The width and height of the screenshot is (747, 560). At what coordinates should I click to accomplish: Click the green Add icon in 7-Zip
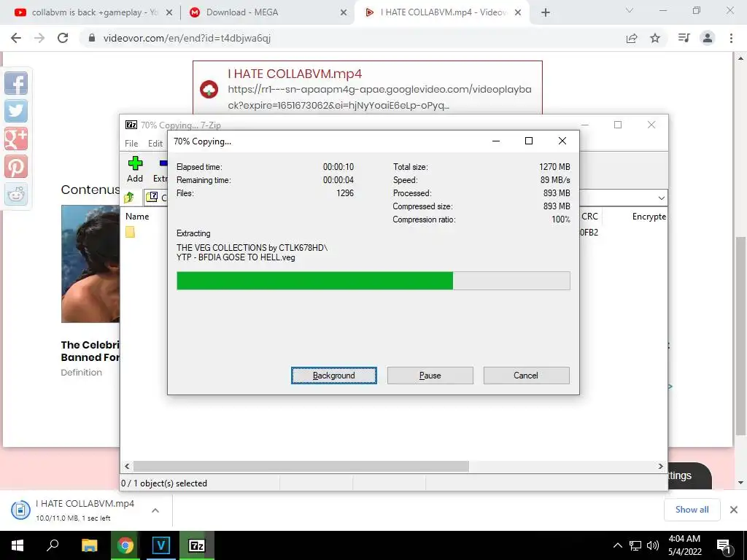click(135, 163)
